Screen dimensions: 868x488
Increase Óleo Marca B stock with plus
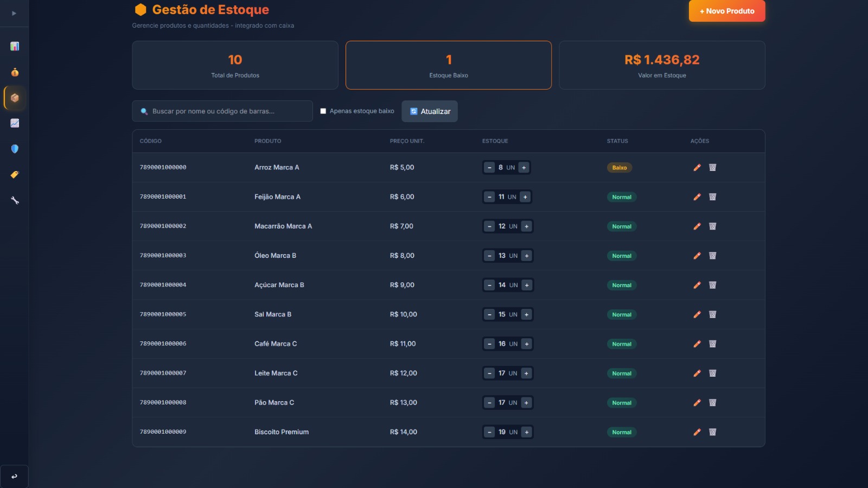coord(526,256)
